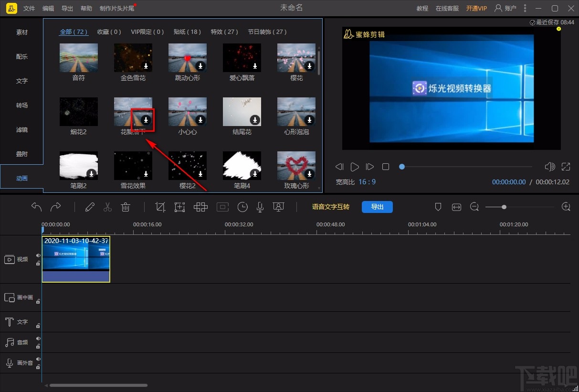Open the 16:9 aspect ratio selector

[x=367, y=182]
